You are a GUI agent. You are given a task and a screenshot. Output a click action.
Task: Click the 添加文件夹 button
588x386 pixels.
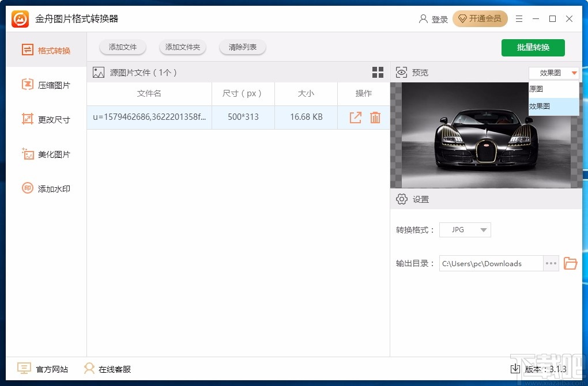click(182, 48)
